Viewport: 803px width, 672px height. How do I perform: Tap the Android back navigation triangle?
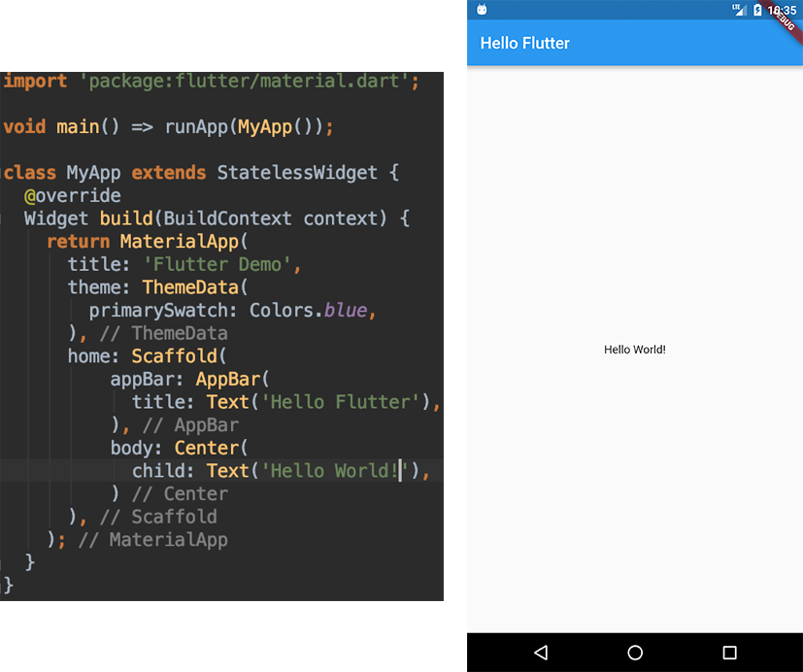coord(541,652)
